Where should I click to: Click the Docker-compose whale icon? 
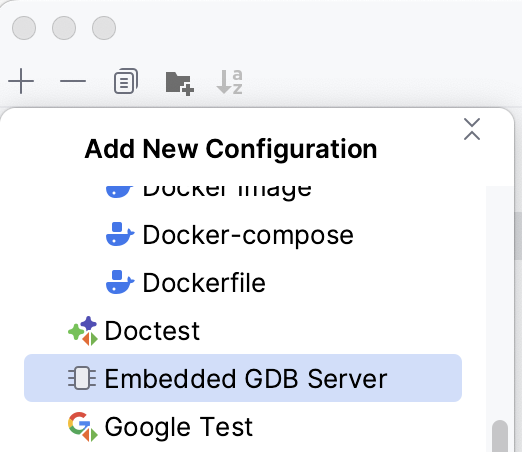click(x=120, y=234)
